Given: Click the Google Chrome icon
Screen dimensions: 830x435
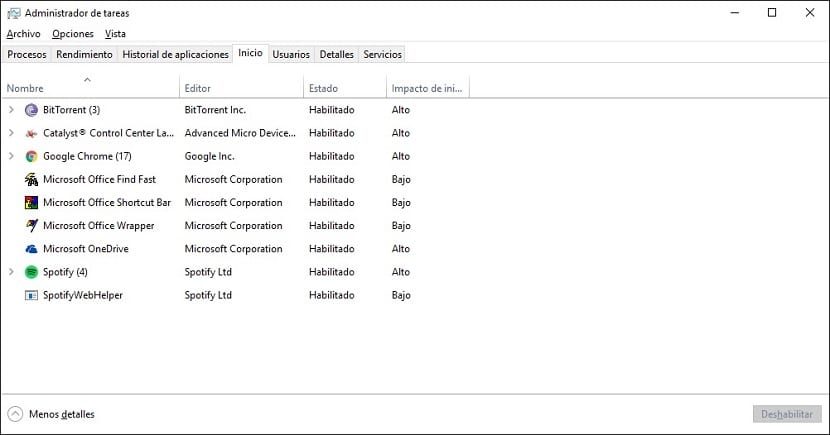Looking at the screenshot, I should [x=32, y=157].
